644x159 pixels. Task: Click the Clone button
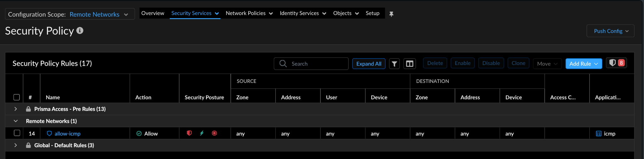(518, 63)
